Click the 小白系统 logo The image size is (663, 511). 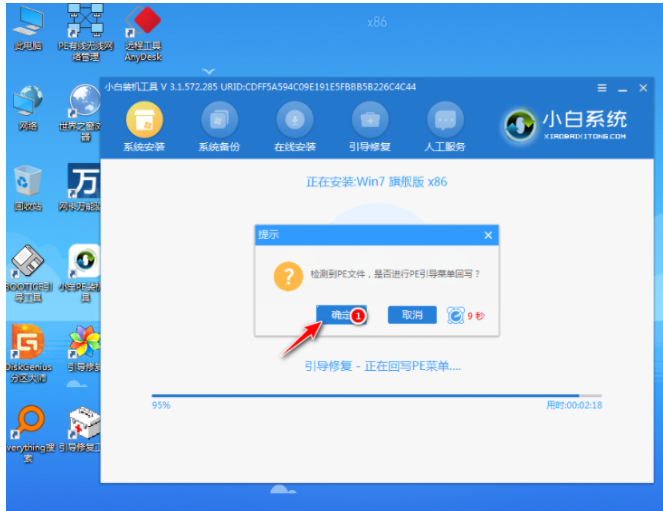[565, 124]
